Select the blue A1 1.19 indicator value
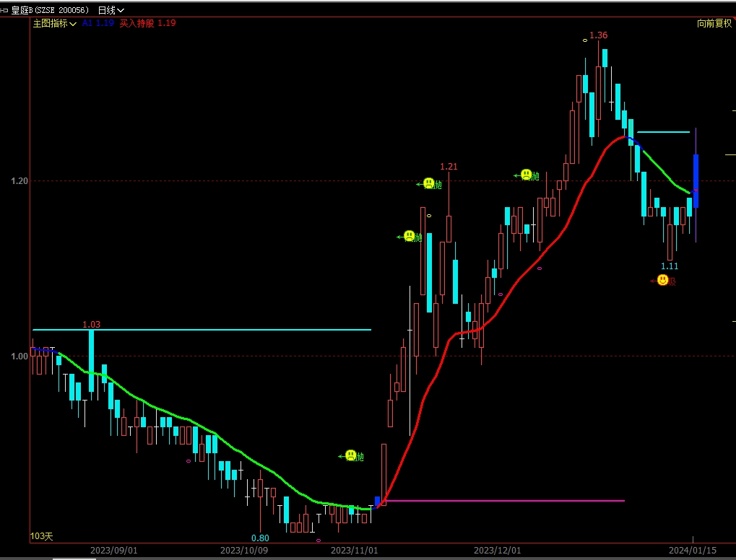Viewport: 736px width, 560px height. tap(98, 23)
